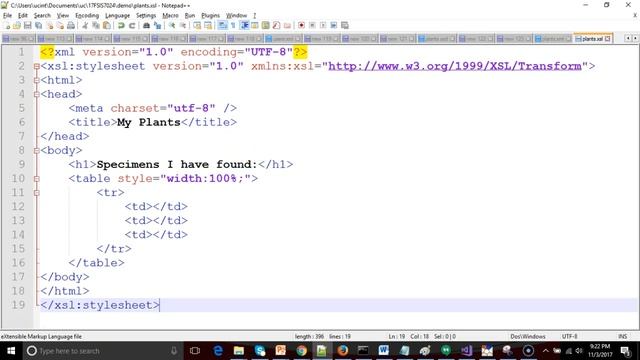Viewport: 640px width, 360px height.
Task: Click the right tab-scroll arrow
Action: (x=635, y=38)
